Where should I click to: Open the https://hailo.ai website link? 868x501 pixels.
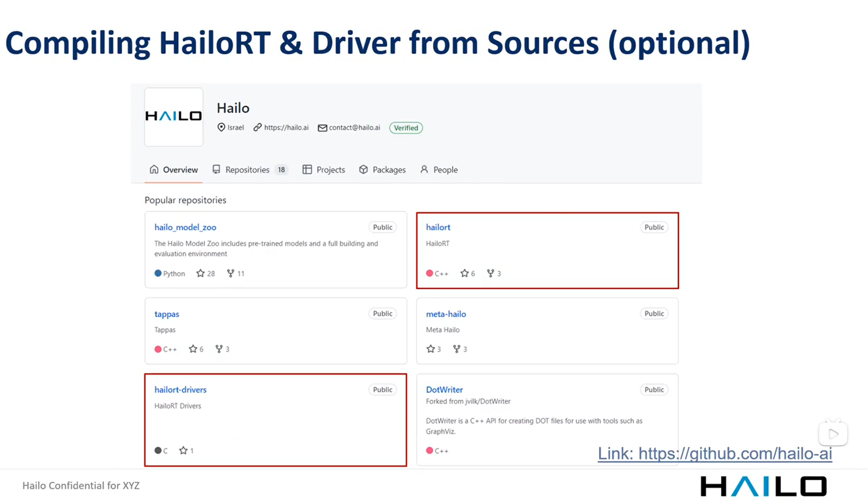pyautogui.click(x=286, y=128)
